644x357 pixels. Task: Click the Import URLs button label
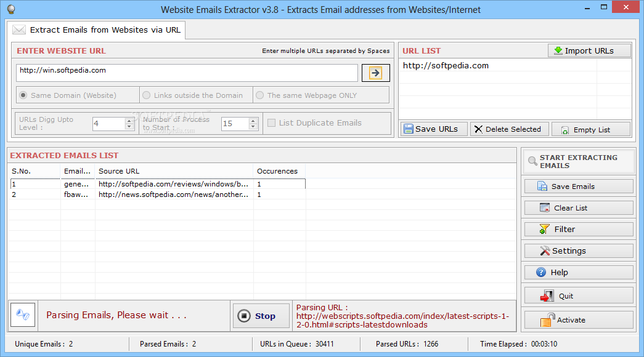pyautogui.click(x=589, y=50)
